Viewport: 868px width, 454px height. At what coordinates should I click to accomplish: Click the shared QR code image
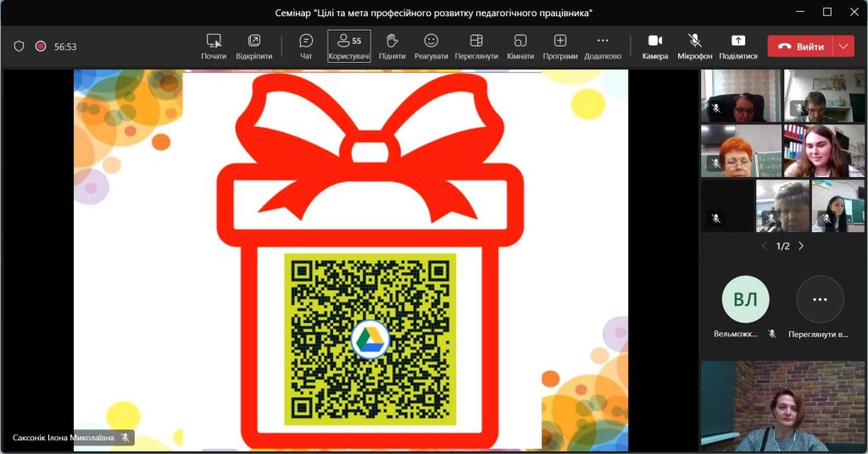click(370, 340)
